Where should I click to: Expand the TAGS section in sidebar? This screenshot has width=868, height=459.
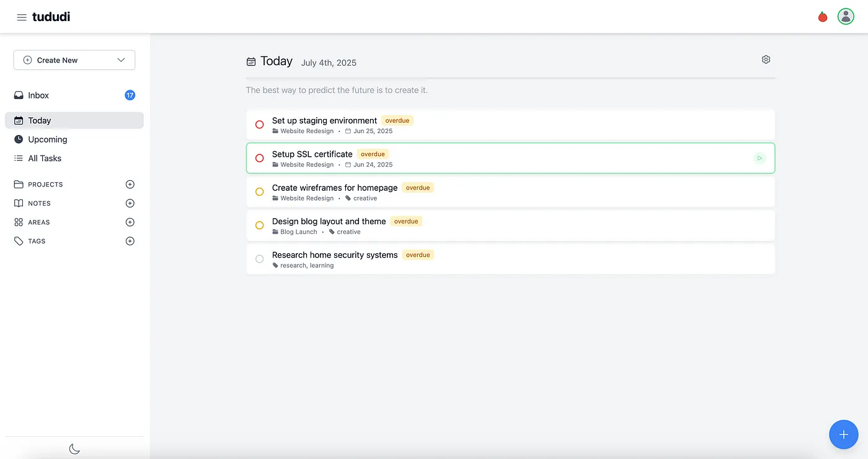coord(37,241)
